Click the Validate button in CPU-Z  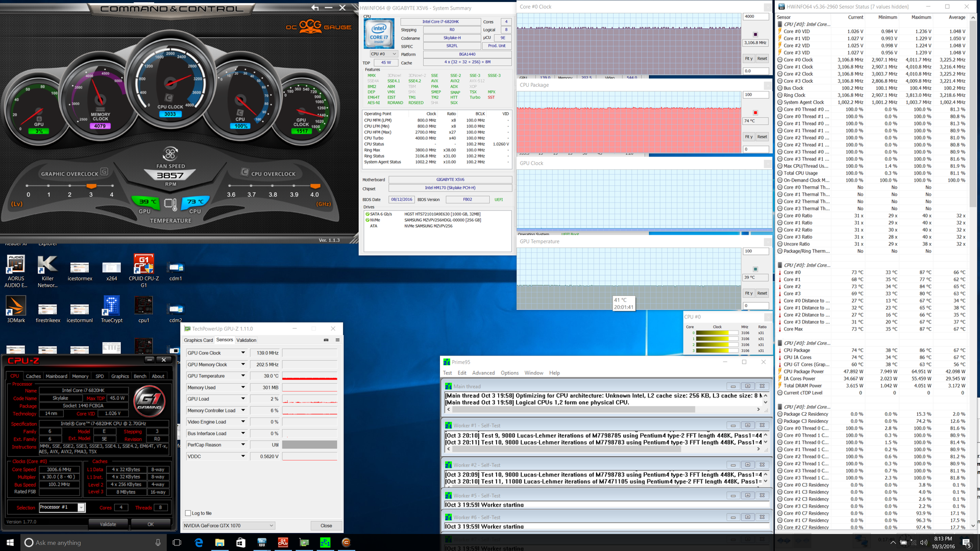[x=108, y=524]
